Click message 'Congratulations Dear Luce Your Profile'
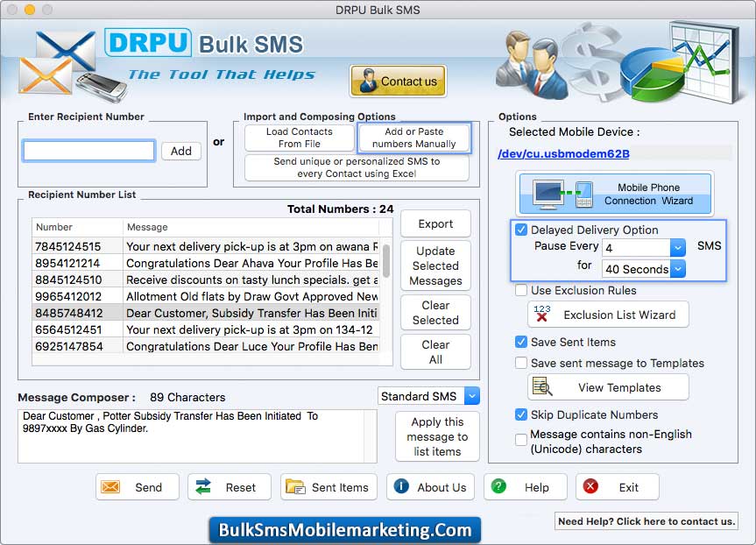Screen dimensions: 756x545 pyautogui.click(x=252, y=346)
